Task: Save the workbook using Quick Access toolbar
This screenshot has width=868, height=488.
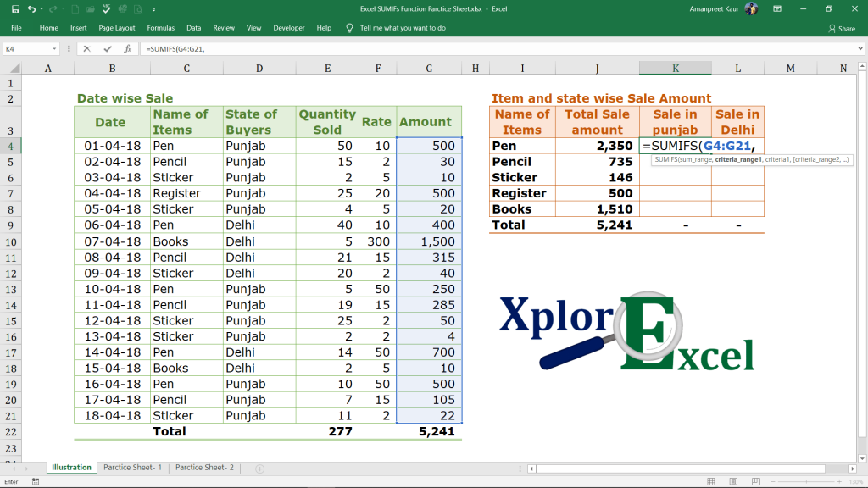Action: (16, 9)
